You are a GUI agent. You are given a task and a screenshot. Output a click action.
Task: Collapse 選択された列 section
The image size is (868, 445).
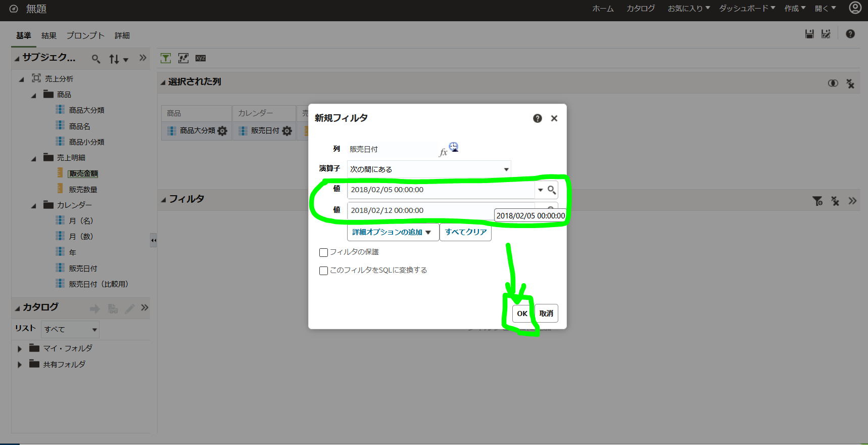click(163, 82)
